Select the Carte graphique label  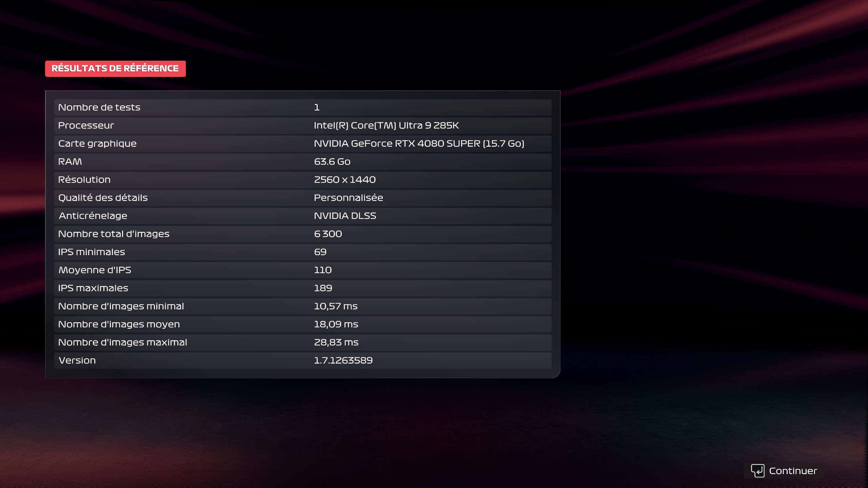point(97,144)
